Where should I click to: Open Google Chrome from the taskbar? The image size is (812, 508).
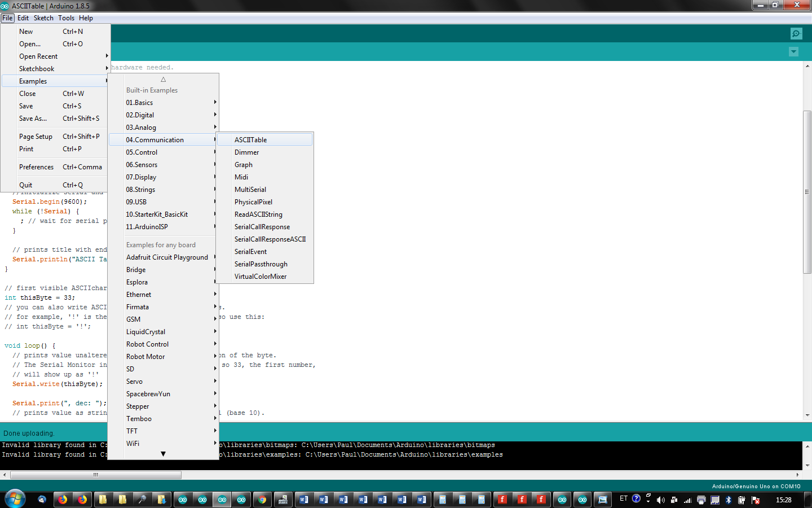pos(262,500)
